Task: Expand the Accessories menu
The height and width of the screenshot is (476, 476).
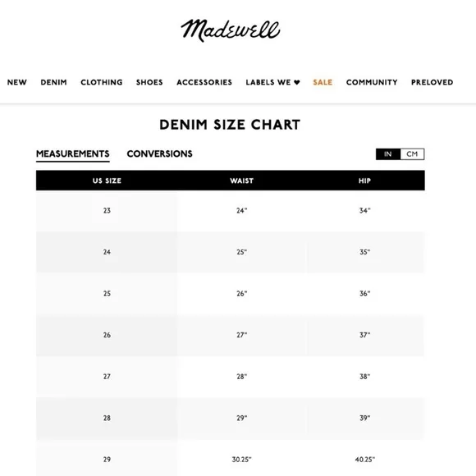Action: point(204,82)
